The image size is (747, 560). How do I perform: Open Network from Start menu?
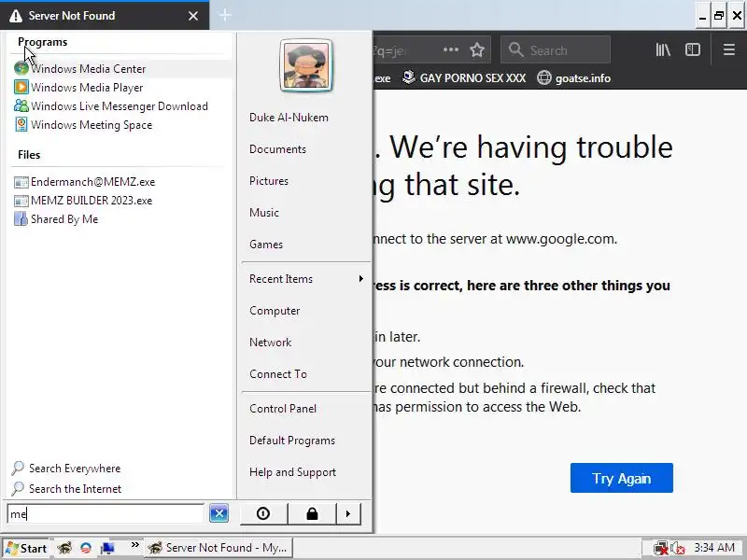point(270,343)
